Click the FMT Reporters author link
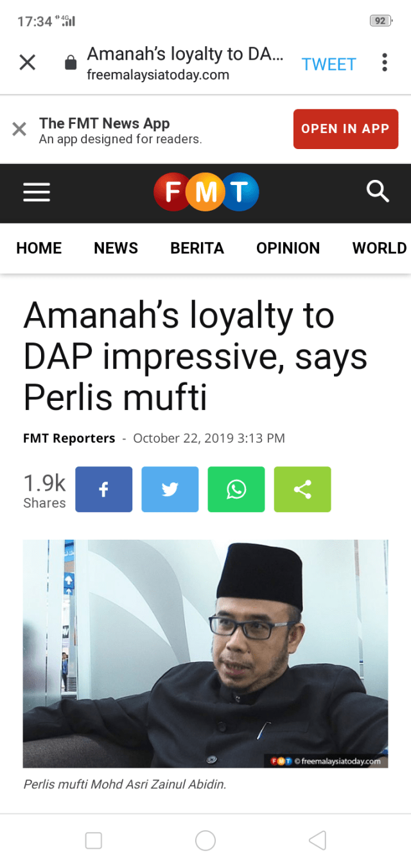The width and height of the screenshot is (411, 868). click(x=69, y=438)
